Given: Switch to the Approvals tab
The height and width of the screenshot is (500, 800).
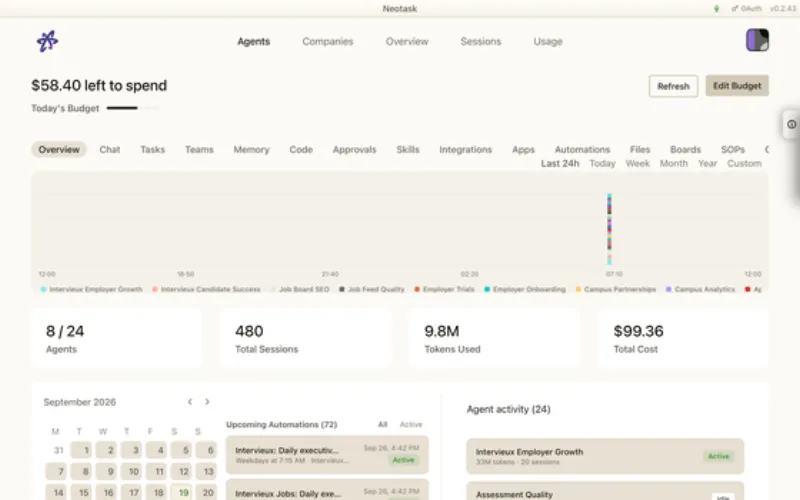Looking at the screenshot, I should tap(355, 149).
